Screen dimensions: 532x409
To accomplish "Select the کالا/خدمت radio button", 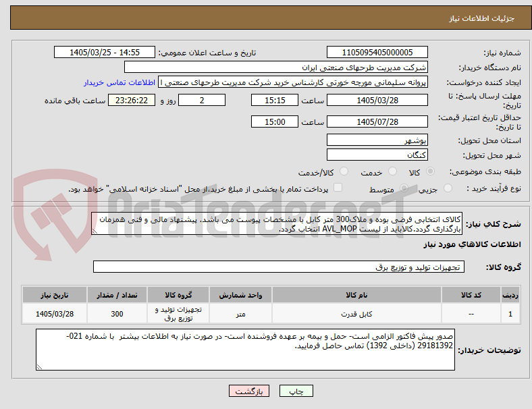I will point(344,171).
